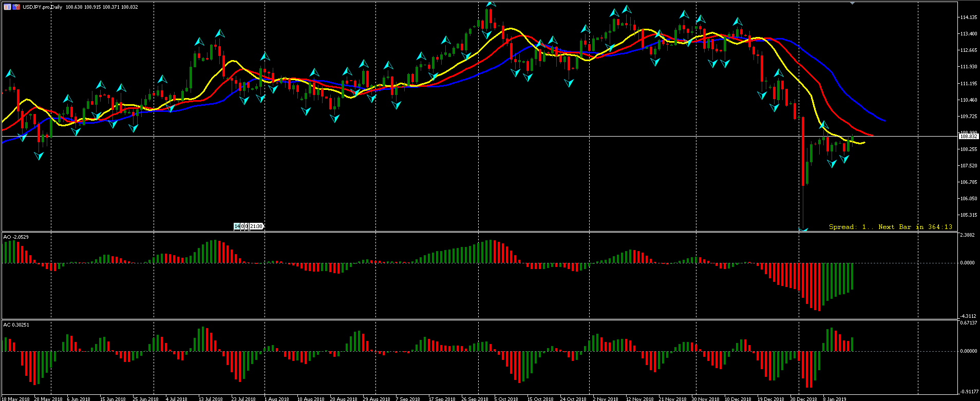
Task: Click the 114.135 price scale value
Action: tap(968, 17)
